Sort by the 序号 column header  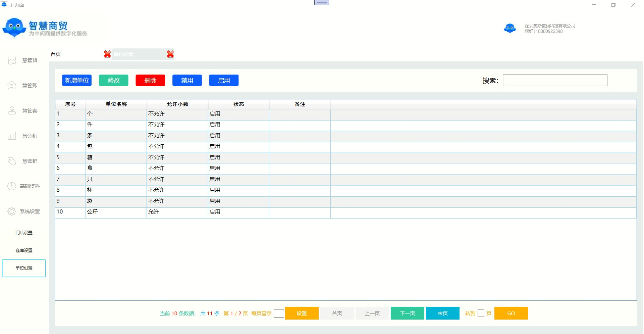point(70,104)
